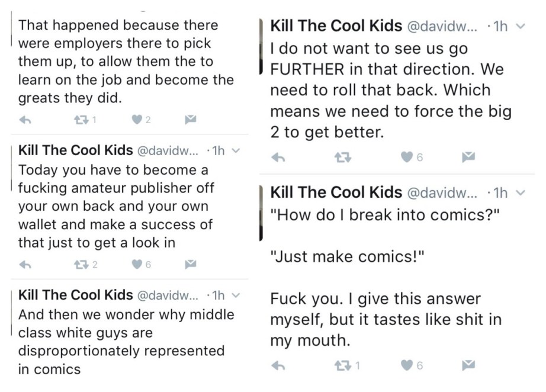Retweet the "amateur publisher" tweet
The width and height of the screenshot is (546, 392).
point(81,264)
